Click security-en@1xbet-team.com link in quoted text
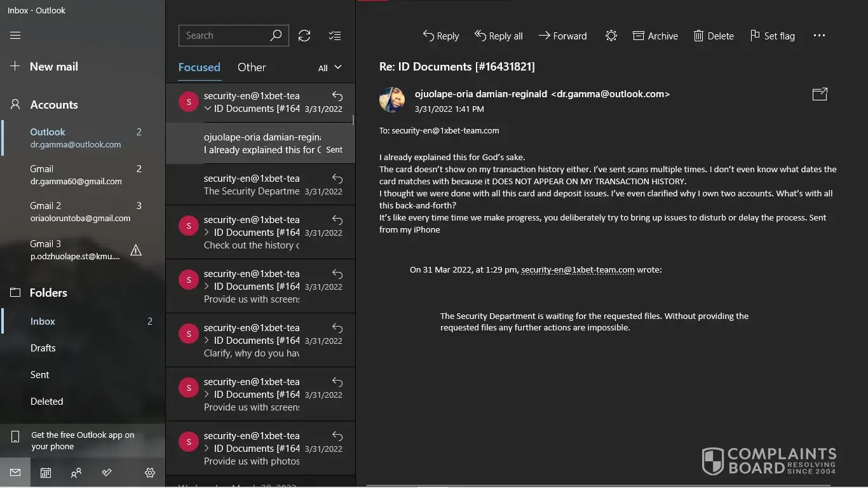The image size is (868, 488). 578,269
